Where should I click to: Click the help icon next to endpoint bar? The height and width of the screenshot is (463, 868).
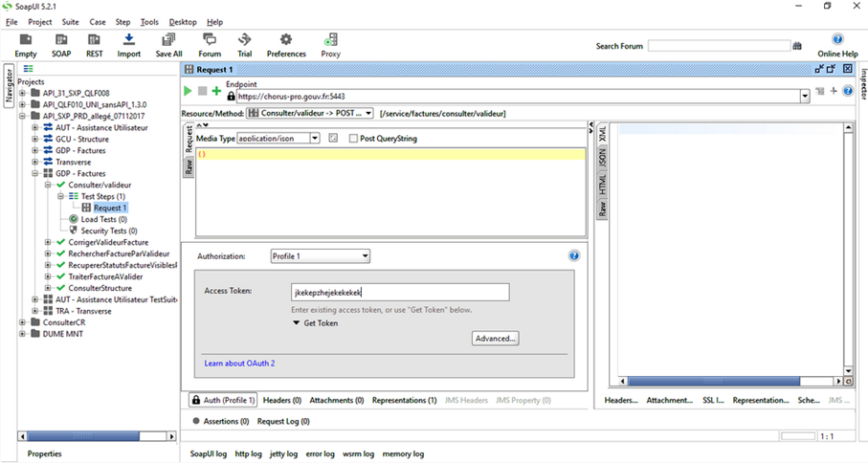click(848, 91)
